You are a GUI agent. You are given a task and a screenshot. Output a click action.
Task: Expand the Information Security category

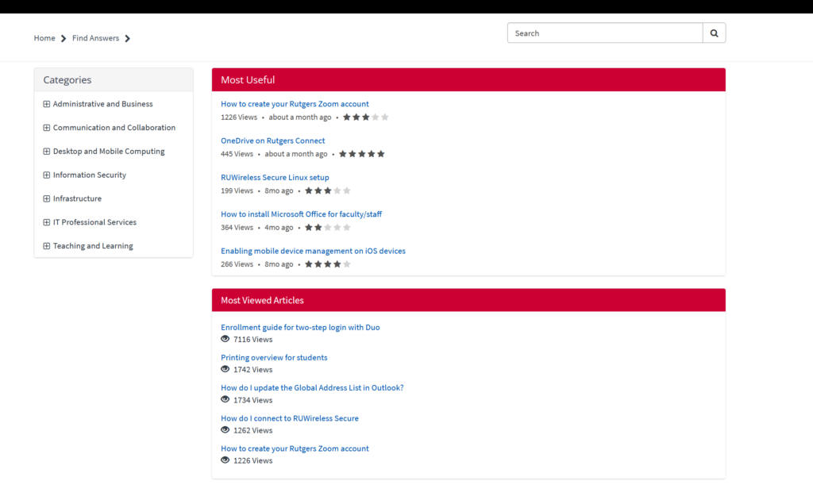click(x=47, y=175)
